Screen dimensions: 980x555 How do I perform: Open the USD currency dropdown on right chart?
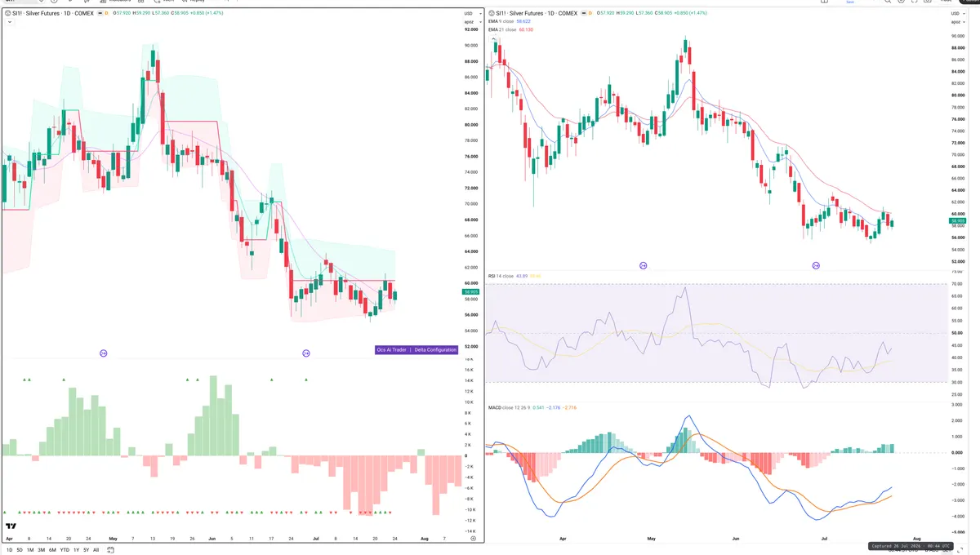tap(958, 14)
